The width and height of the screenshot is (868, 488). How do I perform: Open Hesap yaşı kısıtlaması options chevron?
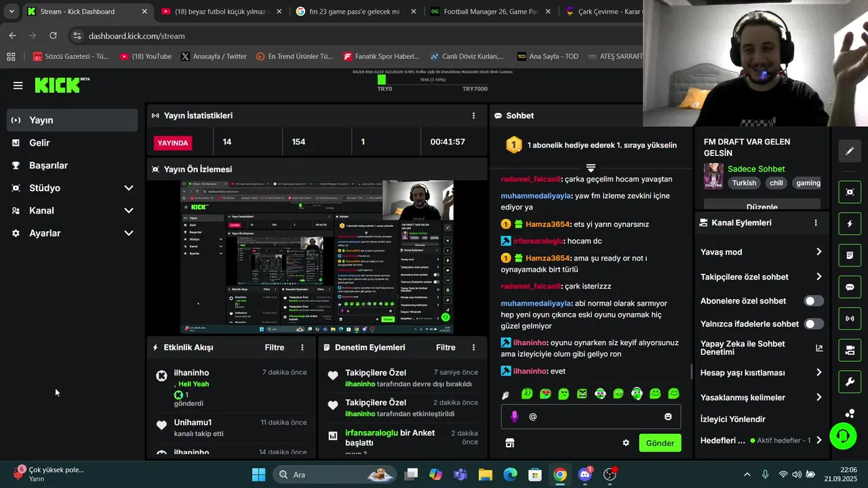pyautogui.click(x=818, y=373)
